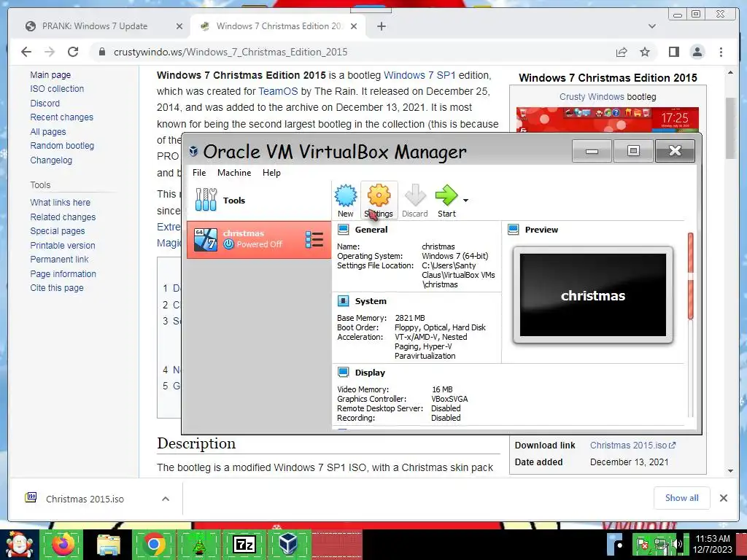This screenshot has height=560, width=747.
Task: Open Firefox from the taskbar
Action: (63, 545)
